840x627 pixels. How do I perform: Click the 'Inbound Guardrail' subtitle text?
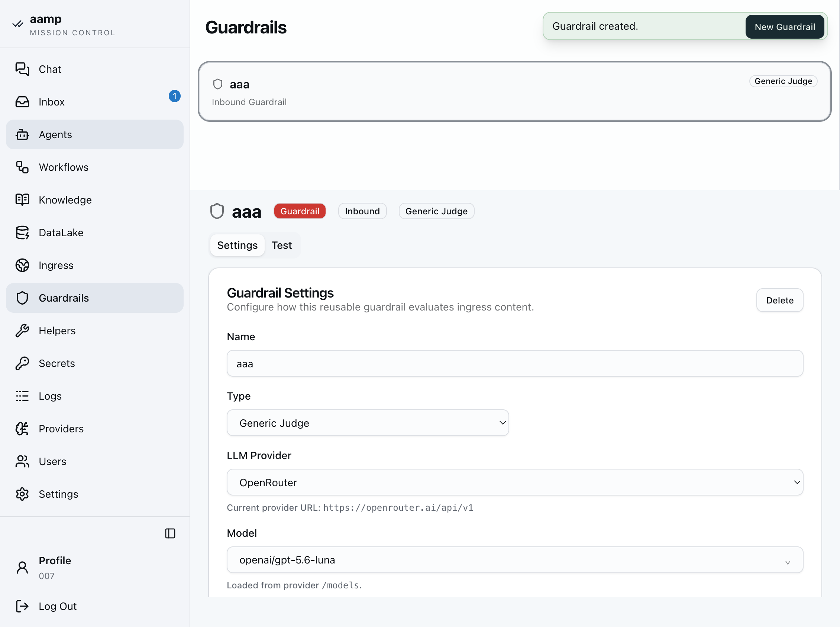tap(249, 102)
